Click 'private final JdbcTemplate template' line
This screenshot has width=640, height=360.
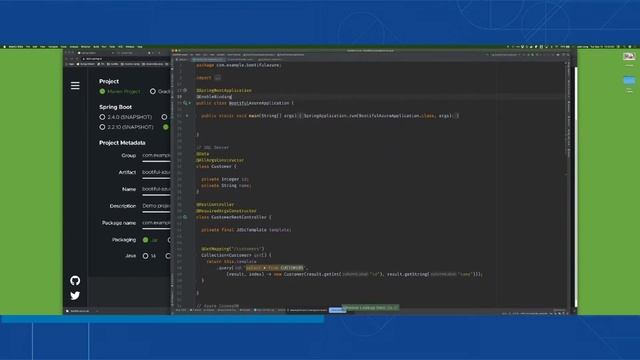(246, 230)
